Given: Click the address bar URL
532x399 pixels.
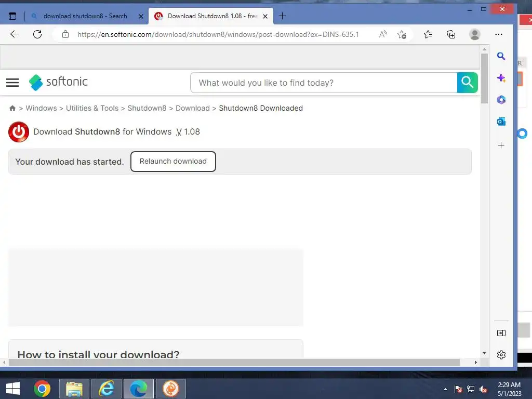Looking at the screenshot, I should (218, 34).
